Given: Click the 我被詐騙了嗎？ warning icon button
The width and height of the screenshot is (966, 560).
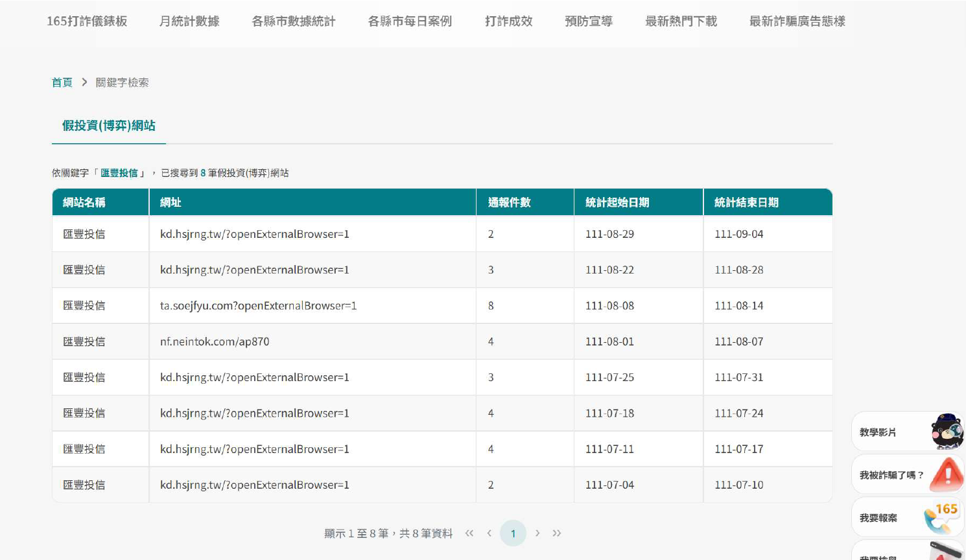Looking at the screenshot, I should click(946, 474).
